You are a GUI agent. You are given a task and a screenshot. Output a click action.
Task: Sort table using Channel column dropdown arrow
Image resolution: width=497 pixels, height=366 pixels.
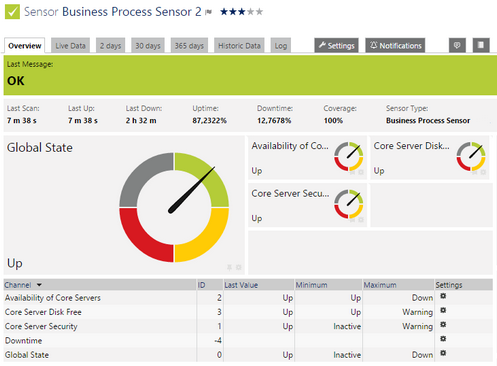(39, 285)
